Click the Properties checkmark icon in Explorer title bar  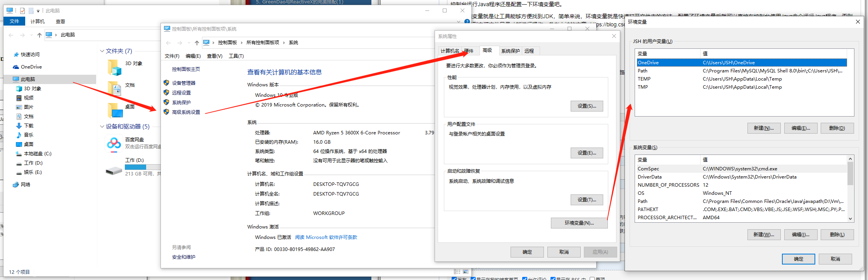pos(22,11)
